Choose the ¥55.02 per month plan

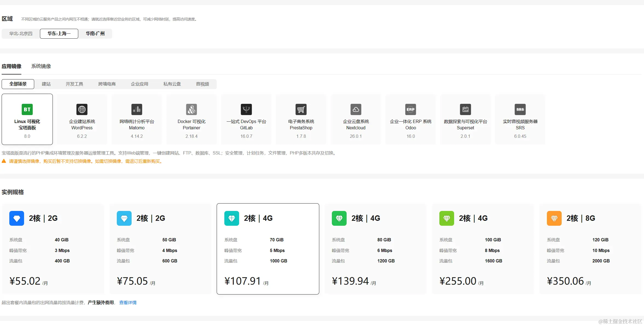pos(53,249)
